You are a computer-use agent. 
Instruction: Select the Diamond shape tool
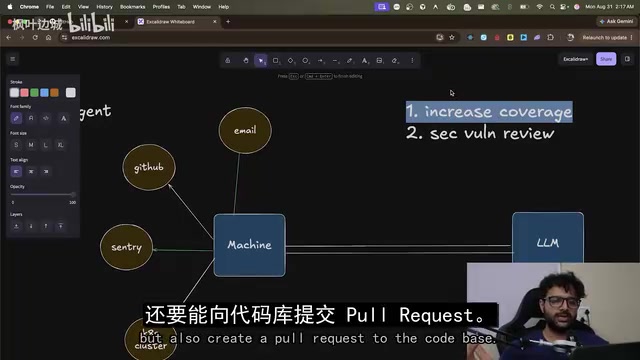click(291, 60)
